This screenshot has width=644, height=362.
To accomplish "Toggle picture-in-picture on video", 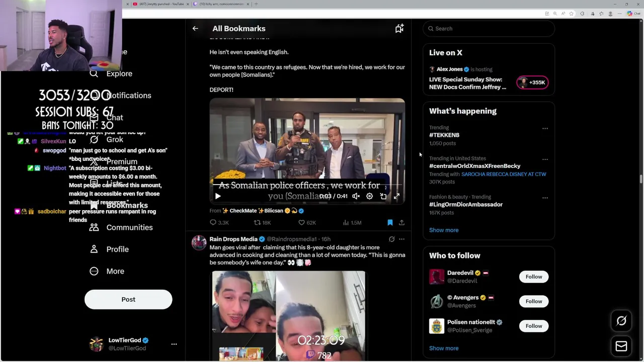I will coord(383,196).
